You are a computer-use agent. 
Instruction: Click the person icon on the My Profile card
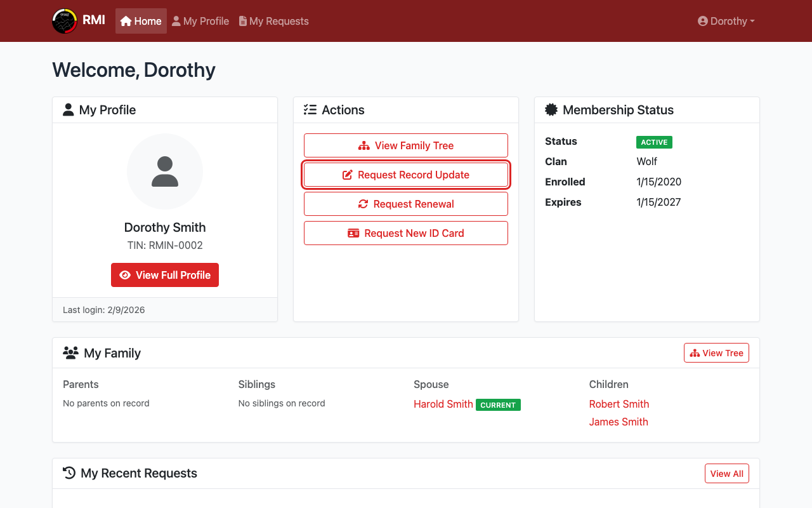tap(67, 109)
